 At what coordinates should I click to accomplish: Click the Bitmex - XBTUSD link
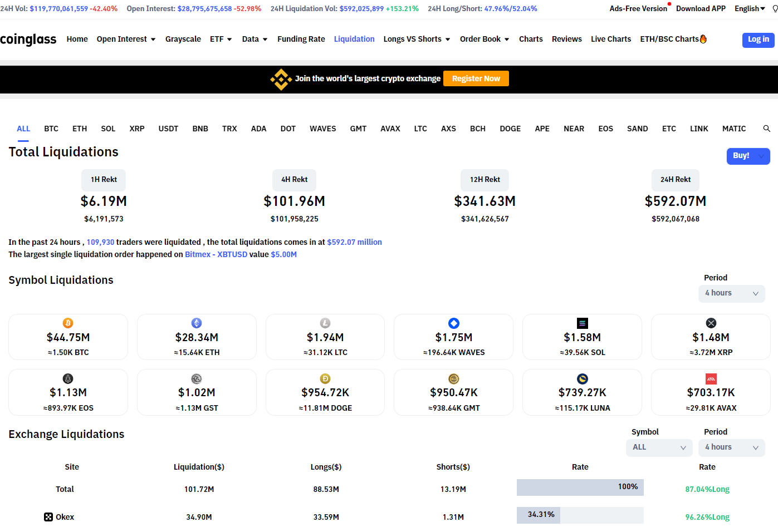[216, 254]
